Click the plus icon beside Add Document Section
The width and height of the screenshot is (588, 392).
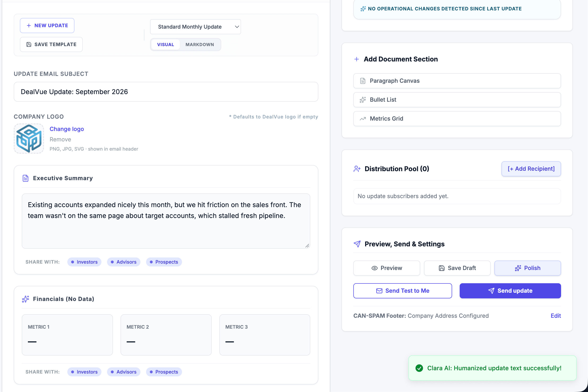pos(357,59)
